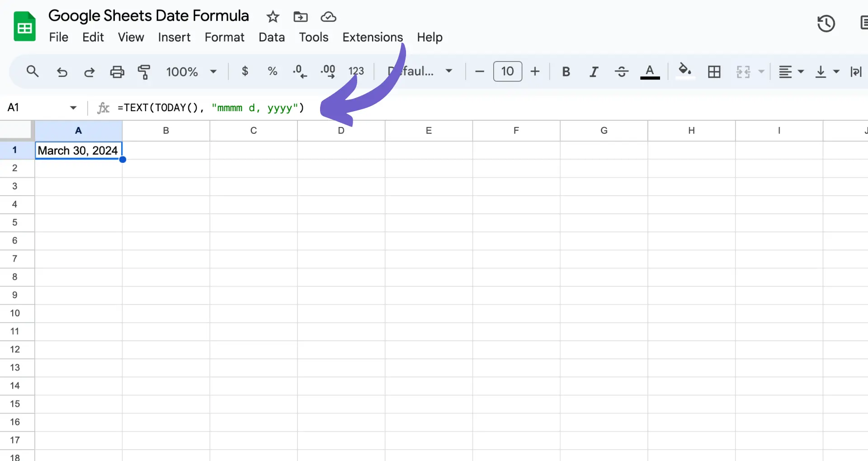Viewport: 868px width, 461px height.
Task: Open more number formats (123)
Action: coord(356,71)
